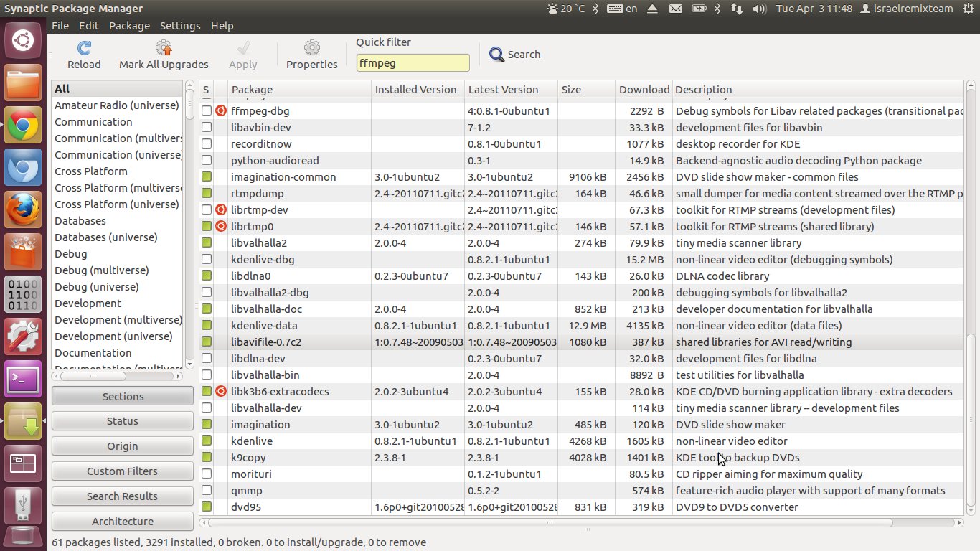Select the Amateur Radio (universe) section
Viewport: 980px width, 551px height.
point(117,105)
